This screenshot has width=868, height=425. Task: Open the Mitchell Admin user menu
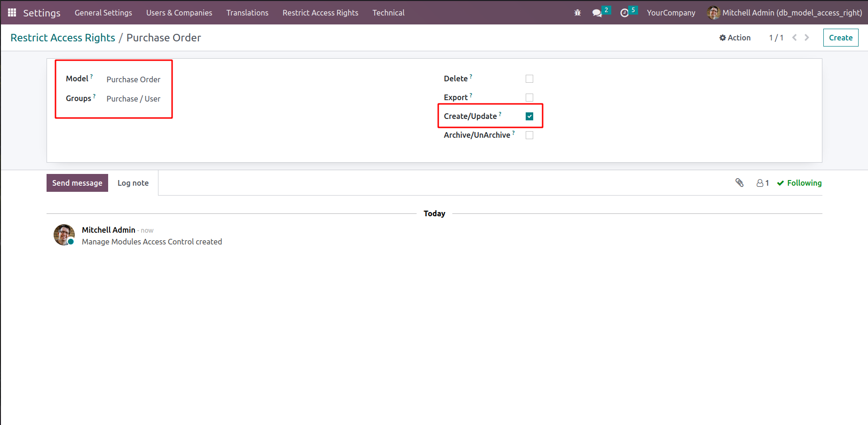784,13
